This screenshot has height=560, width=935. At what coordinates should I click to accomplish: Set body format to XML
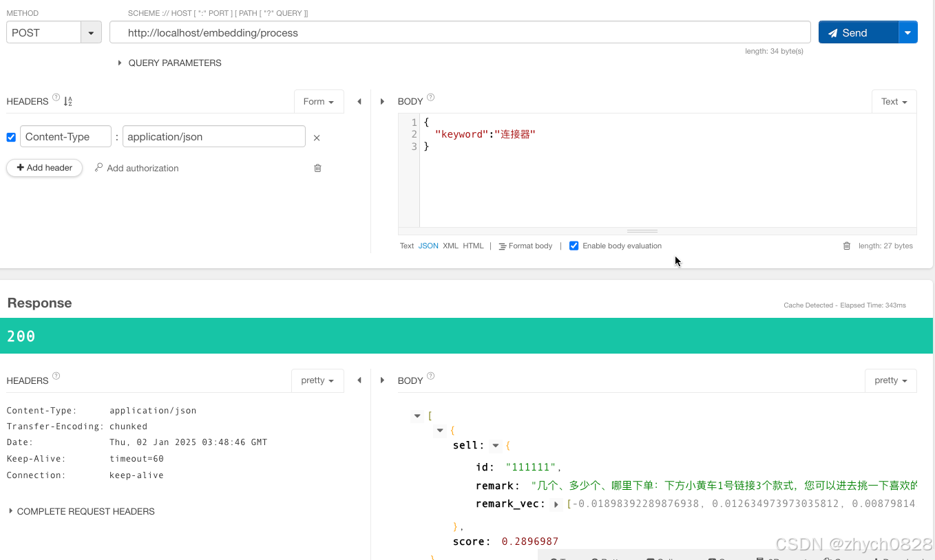click(450, 246)
